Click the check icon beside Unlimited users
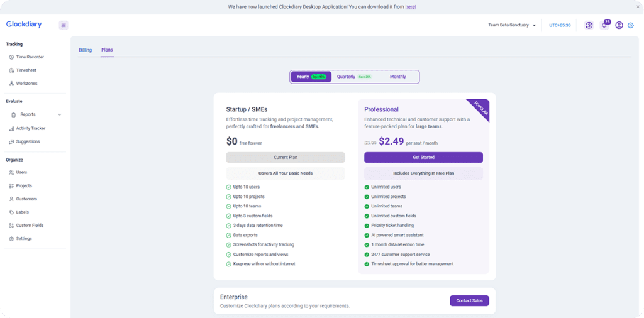 (x=367, y=187)
